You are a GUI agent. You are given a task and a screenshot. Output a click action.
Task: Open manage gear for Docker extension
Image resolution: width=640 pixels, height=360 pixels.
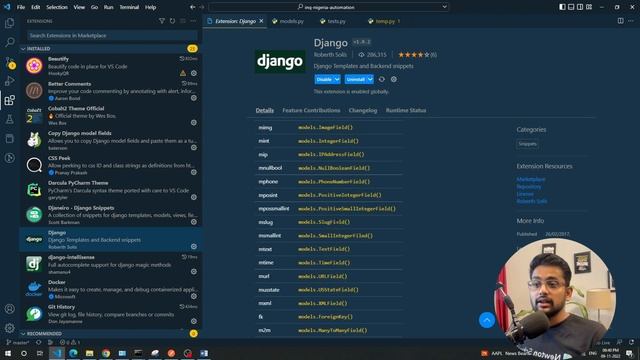click(x=194, y=296)
